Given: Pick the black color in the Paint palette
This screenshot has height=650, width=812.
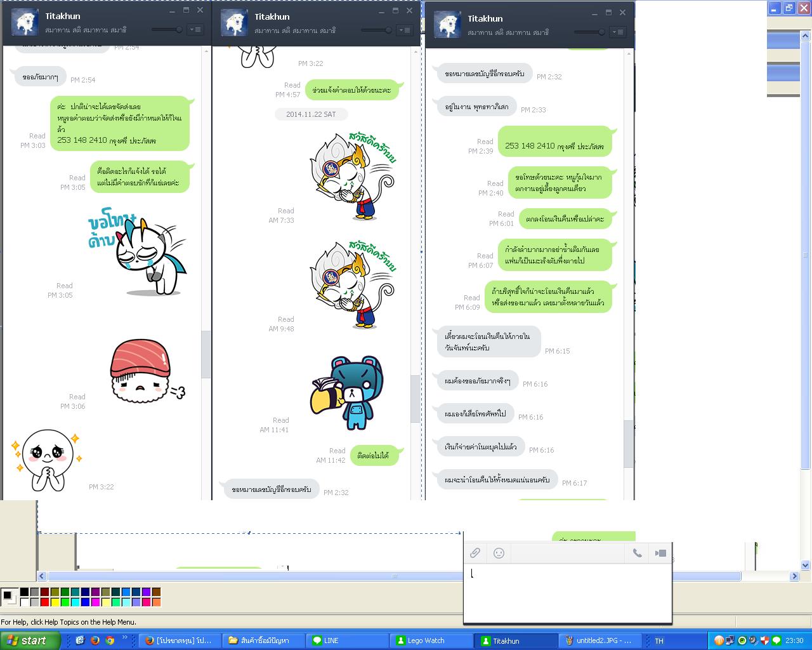Looking at the screenshot, I should (24, 592).
